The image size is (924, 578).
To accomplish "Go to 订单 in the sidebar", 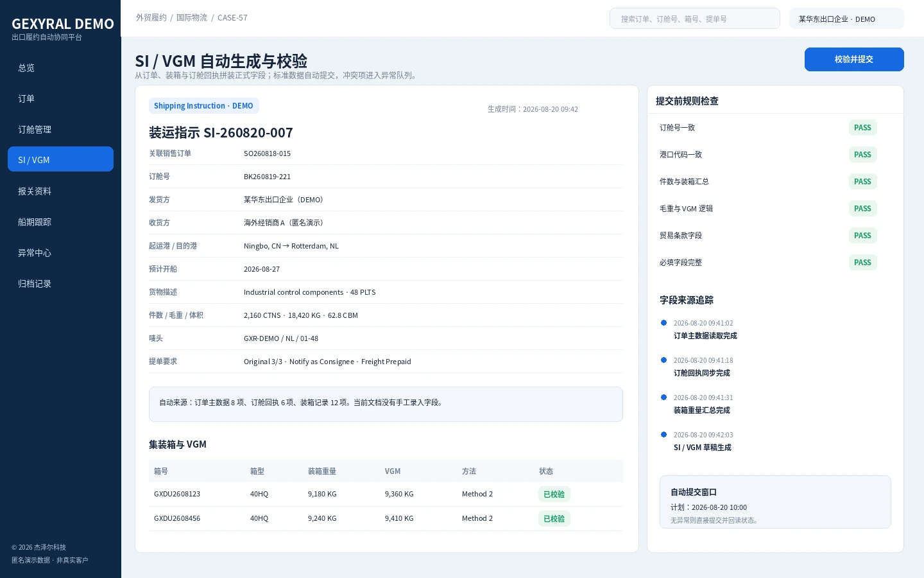I will (60, 98).
